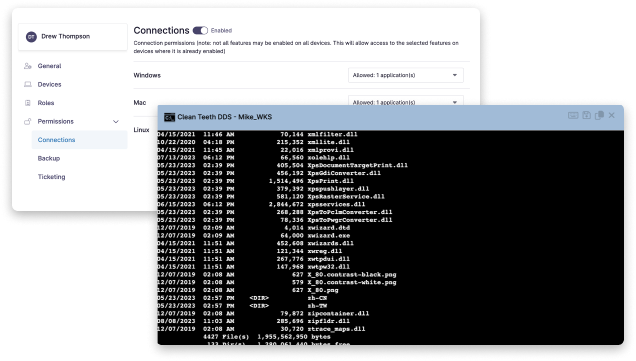The height and width of the screenshot is (361, 636).
Task: Click xmlfilter.dll in terminal listing
Action: [332, 134]
